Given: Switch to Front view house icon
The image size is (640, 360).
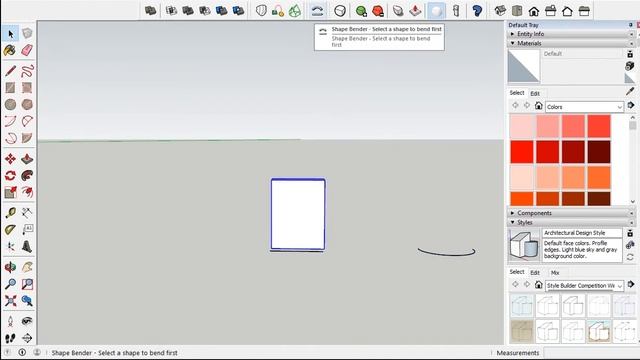Looking at the screenshot, I should click(533, 11).
